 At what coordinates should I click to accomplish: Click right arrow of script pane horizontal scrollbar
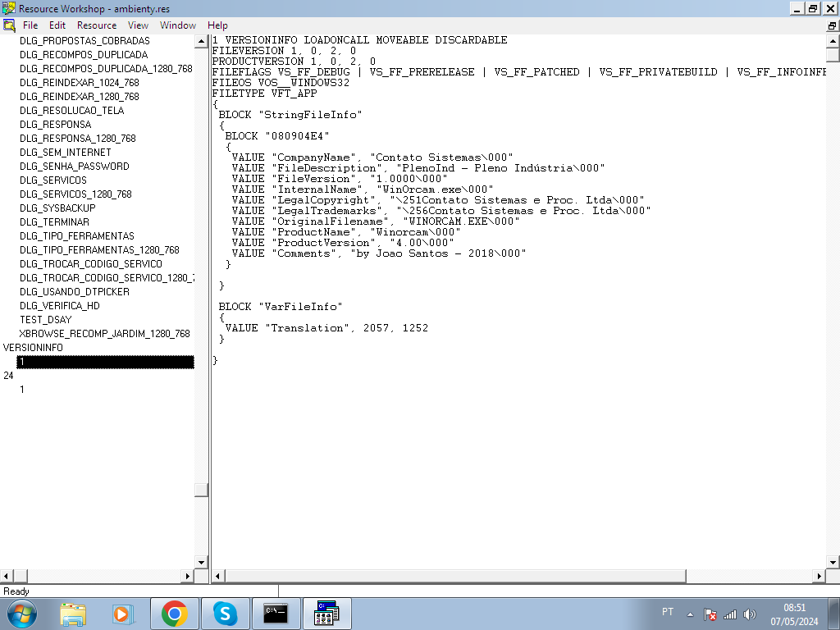819,577
